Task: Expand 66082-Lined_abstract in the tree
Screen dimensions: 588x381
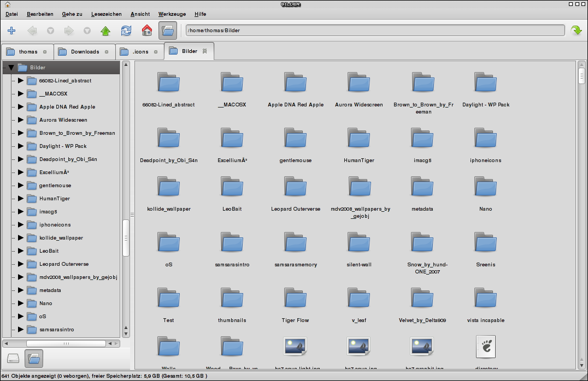Action: coord(21,81)
